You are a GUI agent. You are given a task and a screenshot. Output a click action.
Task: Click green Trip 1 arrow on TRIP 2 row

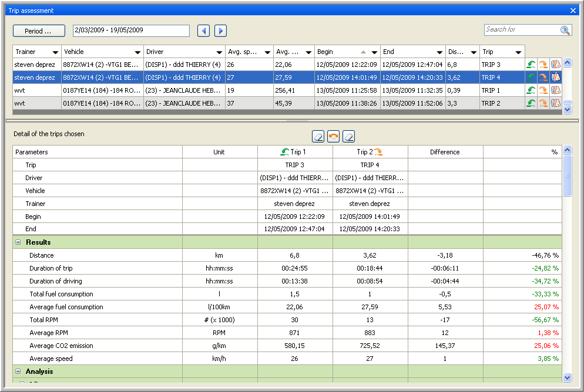point(531,103)
